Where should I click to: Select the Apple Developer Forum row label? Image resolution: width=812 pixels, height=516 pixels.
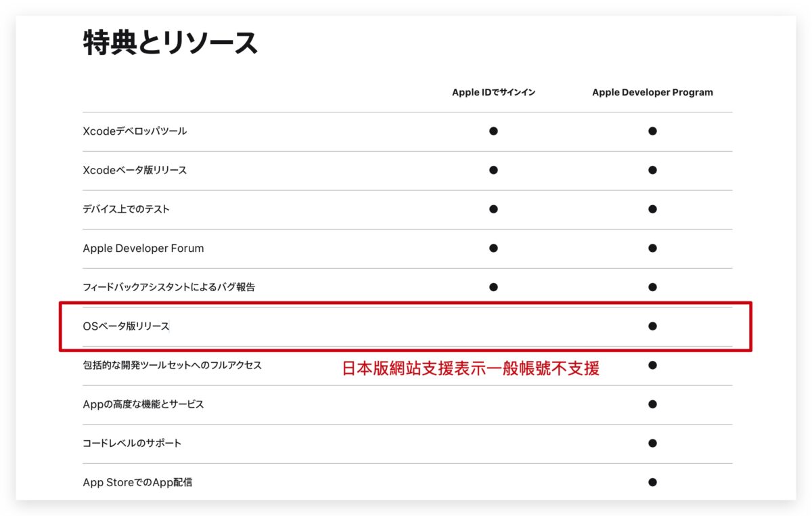point(143,248)
